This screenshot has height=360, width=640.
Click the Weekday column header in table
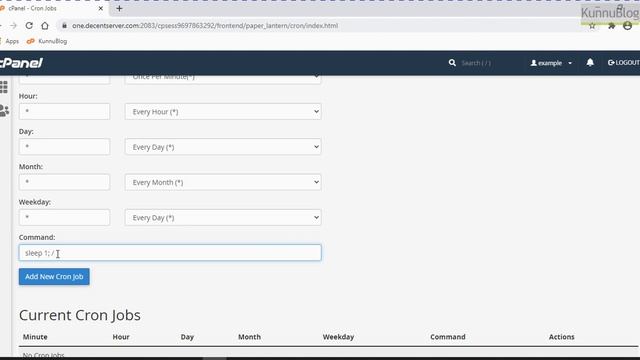click(338, 337)
